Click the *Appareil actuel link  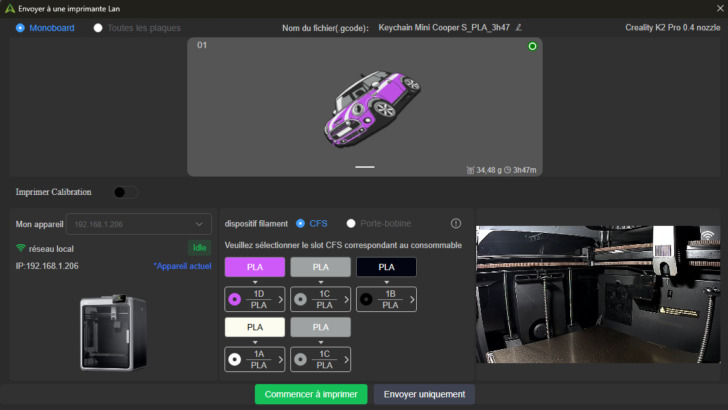tap(182, 266)
